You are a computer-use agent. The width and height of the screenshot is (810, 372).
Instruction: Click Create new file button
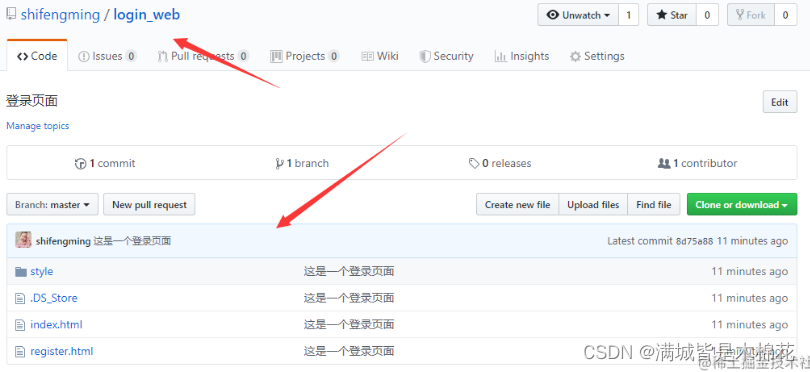click(x=517, y=205)
